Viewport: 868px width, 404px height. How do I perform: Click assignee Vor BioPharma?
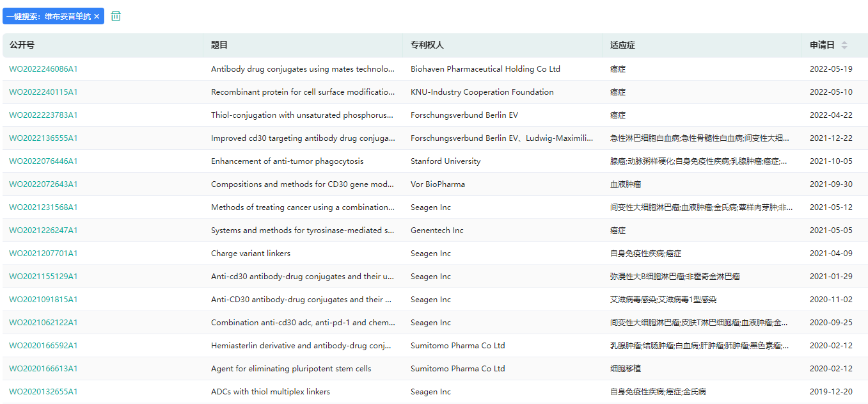coord(438,184)
